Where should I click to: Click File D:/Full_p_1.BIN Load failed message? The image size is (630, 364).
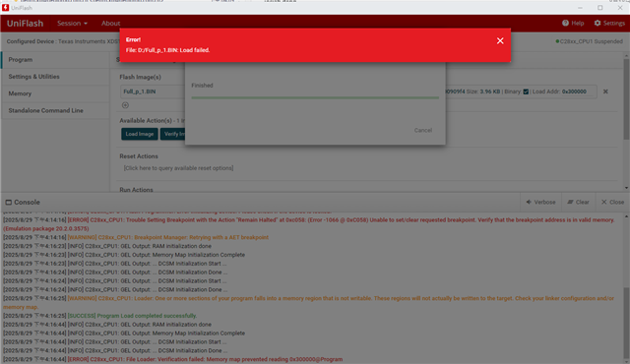click(168, 50)
